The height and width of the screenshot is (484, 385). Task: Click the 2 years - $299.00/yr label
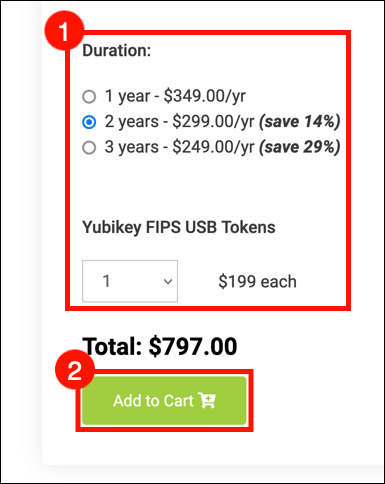180,121
